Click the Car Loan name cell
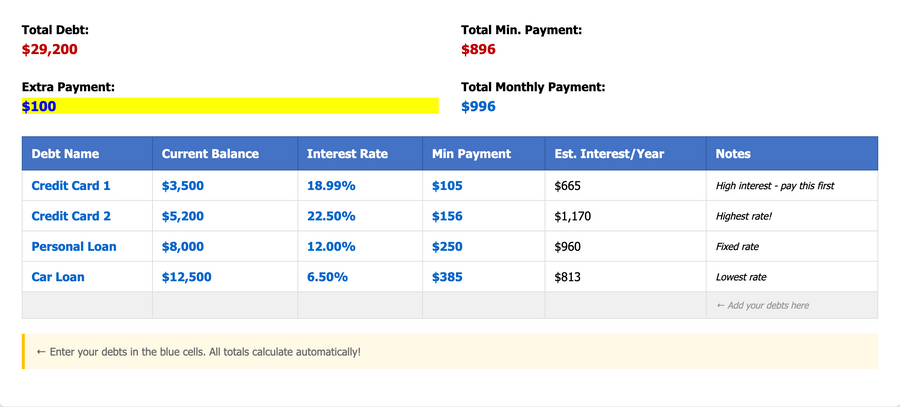 87,277
